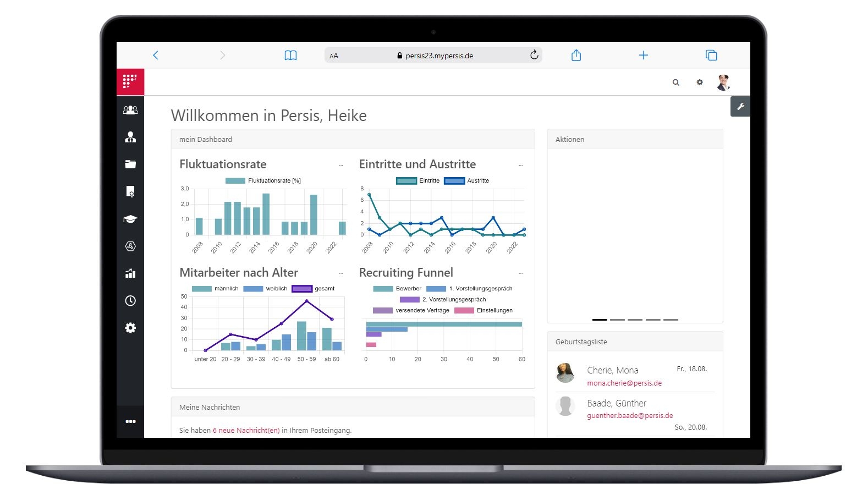Image resolution: width=868 pixels, height=495 pixels.
Task: Select the fifth Aktionen carousel indicator
Action: (671, 320)
